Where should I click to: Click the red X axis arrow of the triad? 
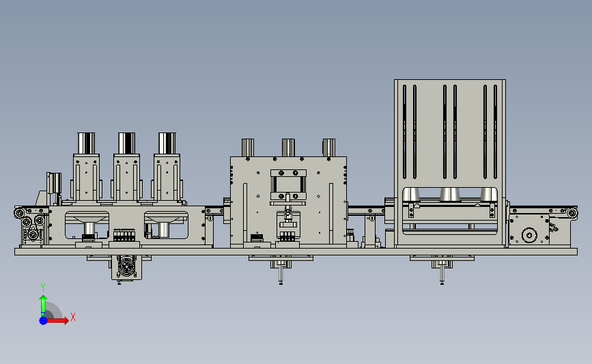[58, 320]
